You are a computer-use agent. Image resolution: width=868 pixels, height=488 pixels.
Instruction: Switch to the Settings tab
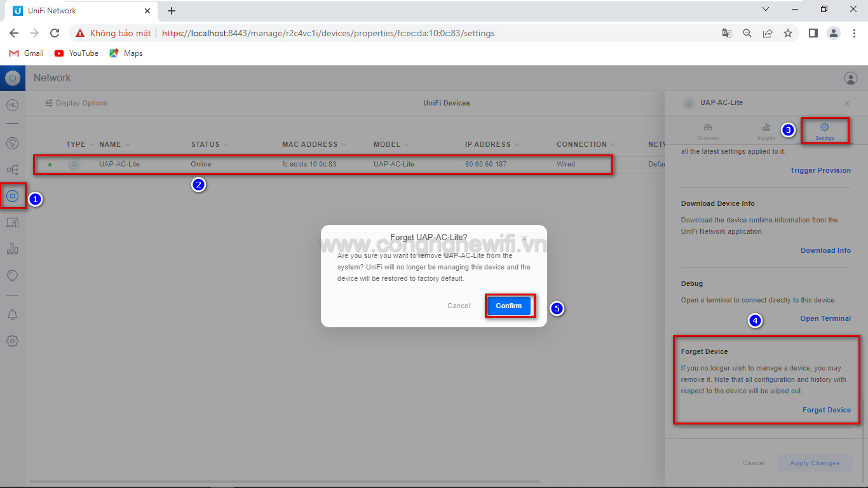click(825, 132)
